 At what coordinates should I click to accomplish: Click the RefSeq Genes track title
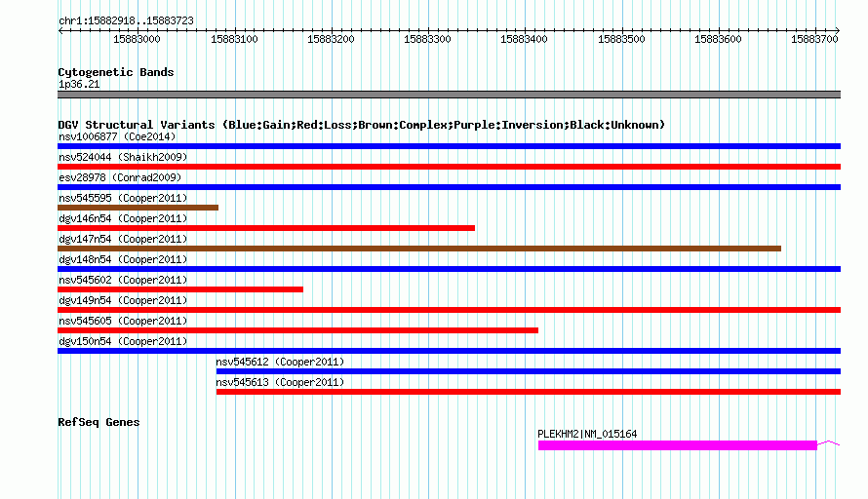click(x=99, y=422)
